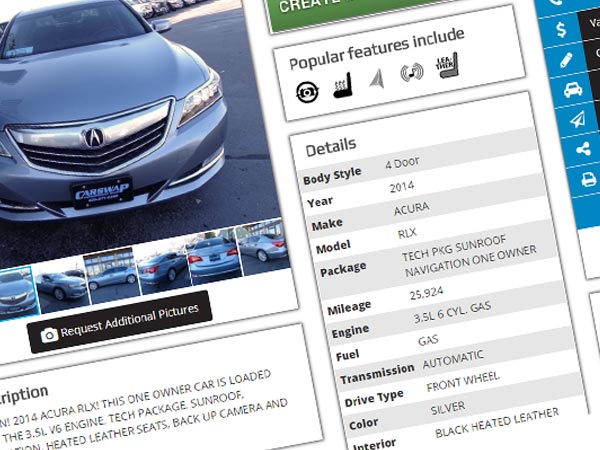Click the "ACURA" make value
The image size is (600, 450).
coord(412,209)
